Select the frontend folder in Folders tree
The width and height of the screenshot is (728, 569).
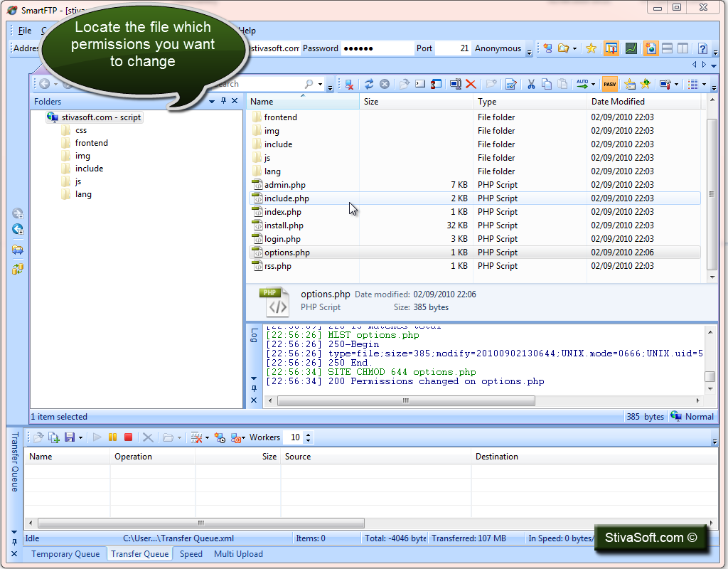tap(91, 143)
